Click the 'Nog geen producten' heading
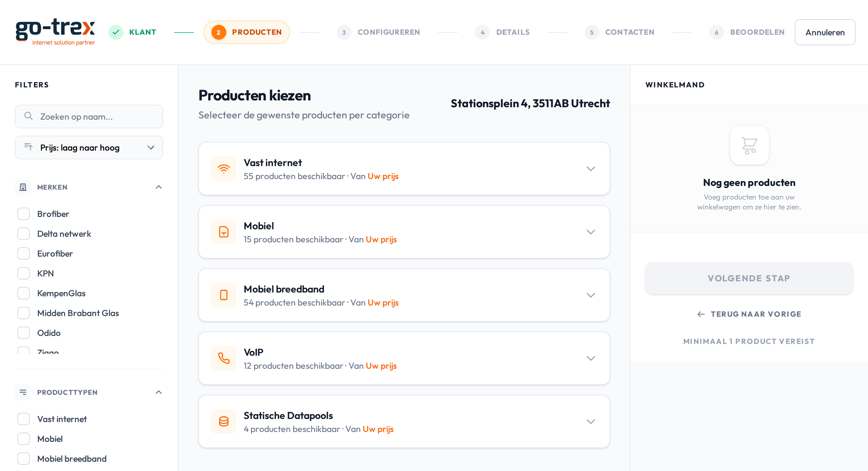 749,183
